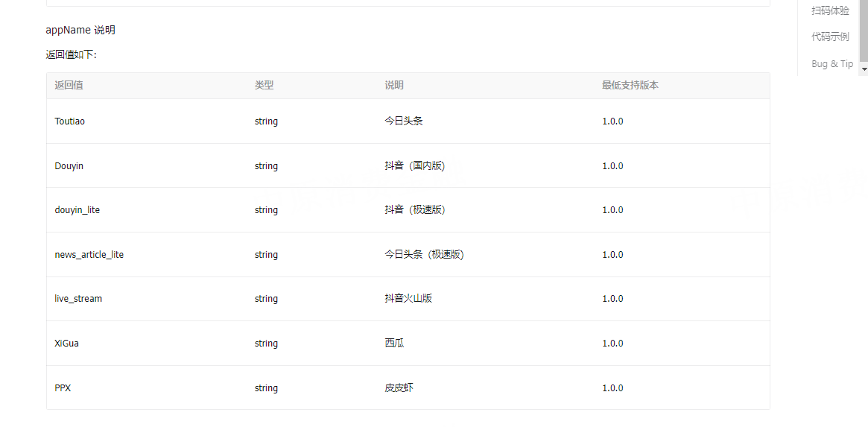Click the sidebar scrollbar down arrow

(864, 69)
